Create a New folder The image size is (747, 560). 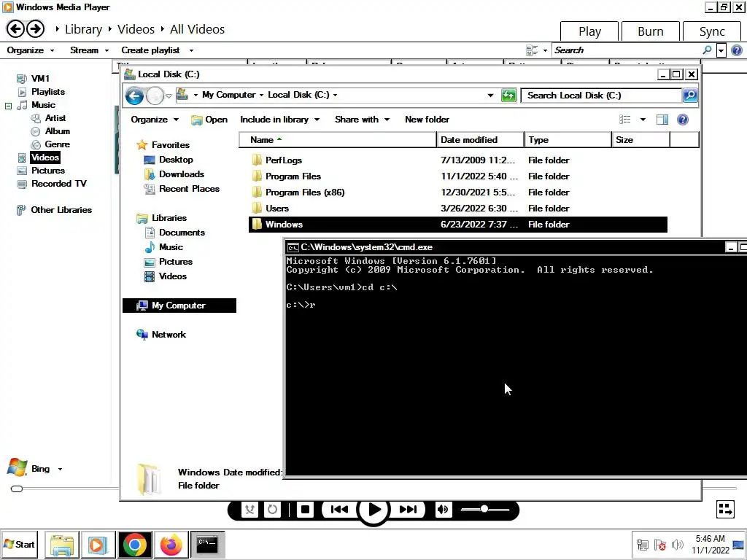427,120
